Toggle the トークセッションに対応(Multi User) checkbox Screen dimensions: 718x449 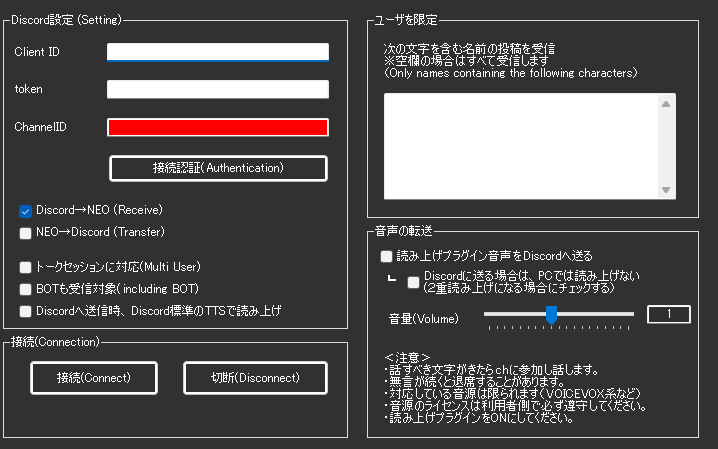(26, 267)
